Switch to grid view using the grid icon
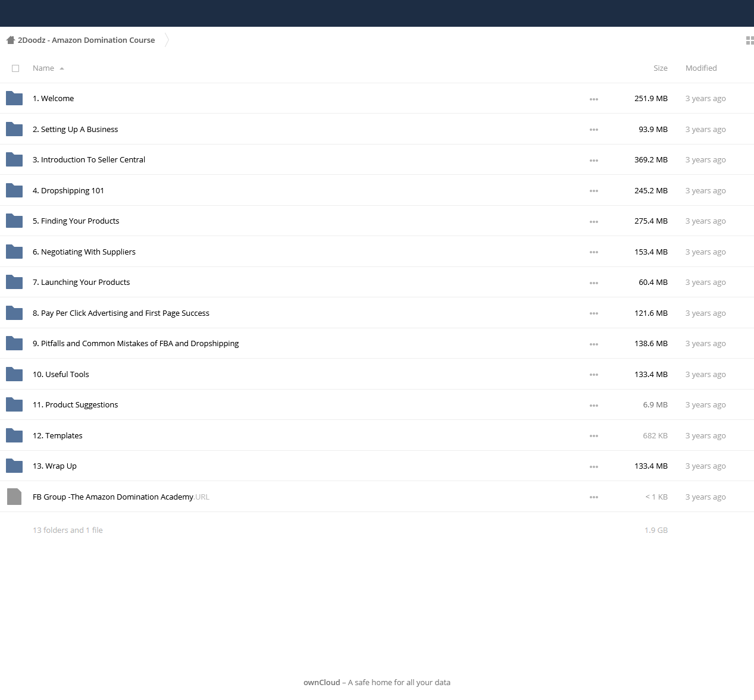The image size is (754, 700). click(750, 40)
